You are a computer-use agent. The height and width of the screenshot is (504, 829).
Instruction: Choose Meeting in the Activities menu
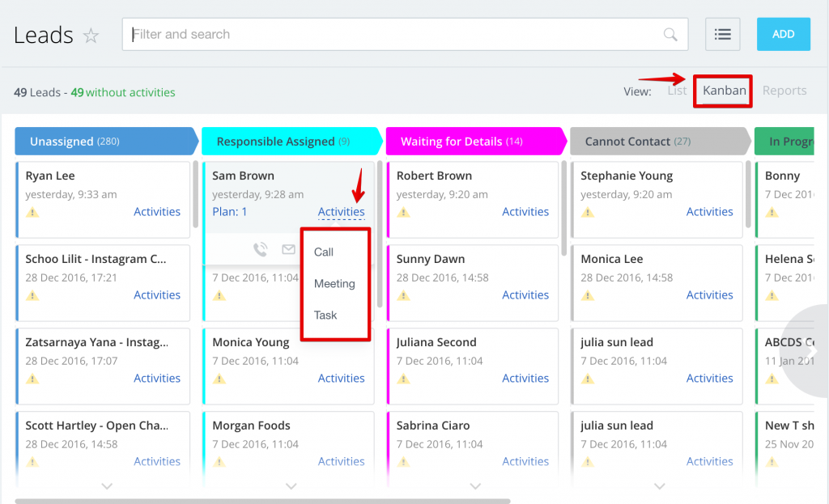pyautogui.click(x=334, y=284)
